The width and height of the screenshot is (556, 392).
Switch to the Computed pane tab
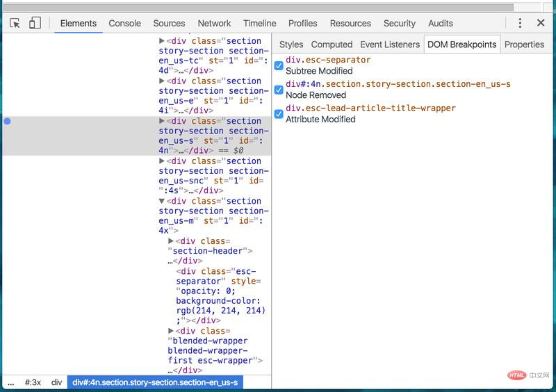click(x=332, y=44)
